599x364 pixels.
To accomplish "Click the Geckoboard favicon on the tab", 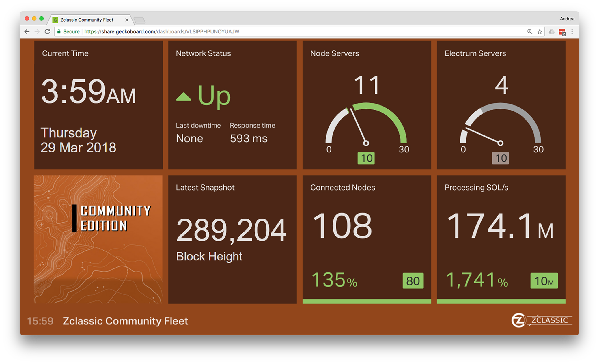I will (x=55, y=20).
